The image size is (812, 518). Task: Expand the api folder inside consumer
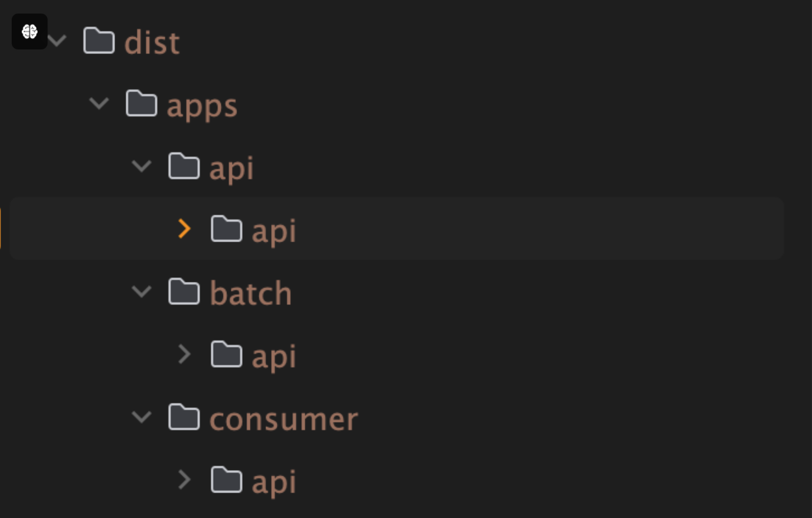pos(184,480)
